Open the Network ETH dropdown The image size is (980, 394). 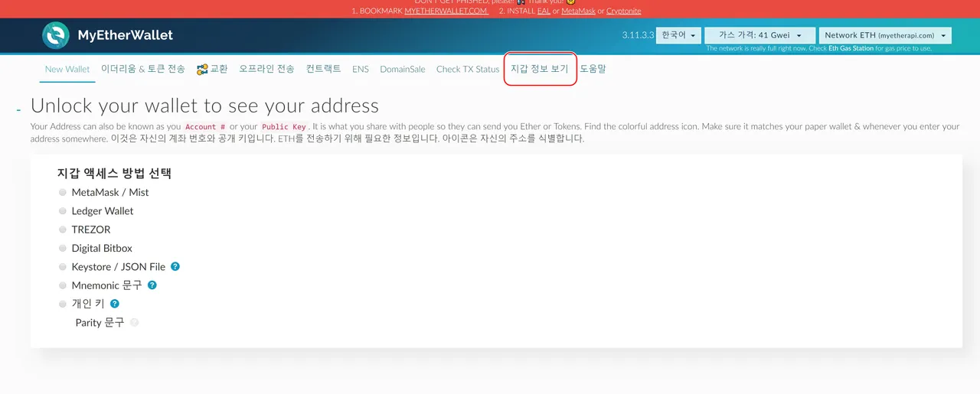click(885, 35)
